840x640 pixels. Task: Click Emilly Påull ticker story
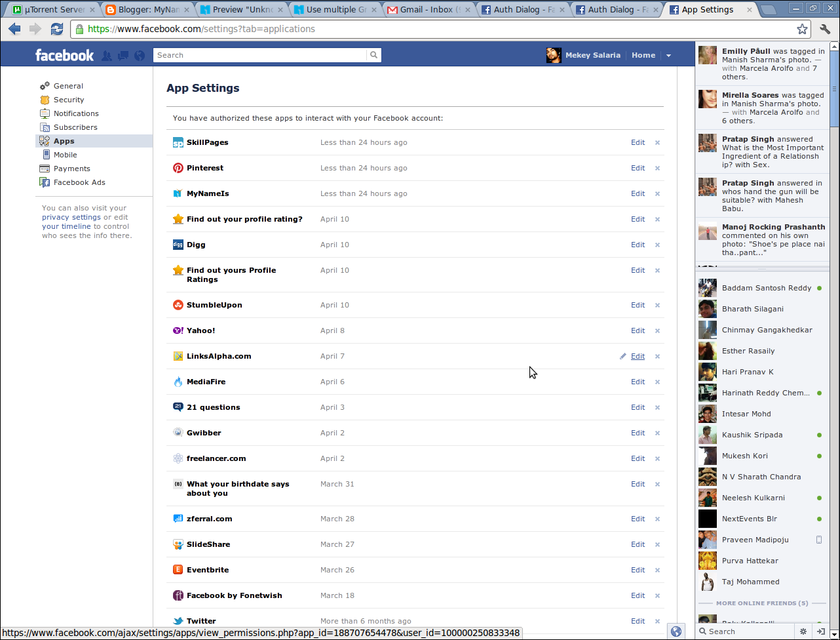[x=762, y=64]
